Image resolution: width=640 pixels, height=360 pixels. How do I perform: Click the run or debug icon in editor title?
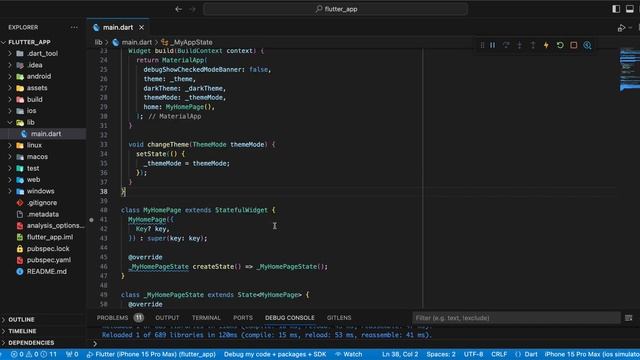[622, 28]
